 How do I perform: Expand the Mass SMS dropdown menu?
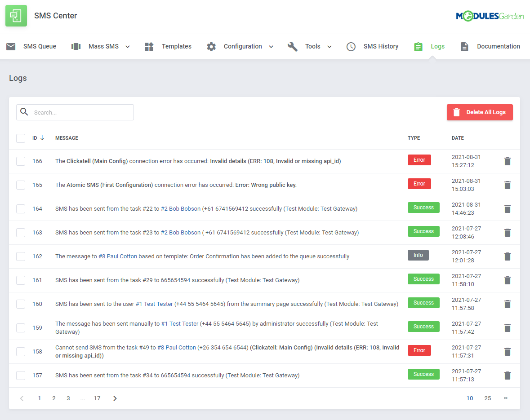tap(127, 46)
